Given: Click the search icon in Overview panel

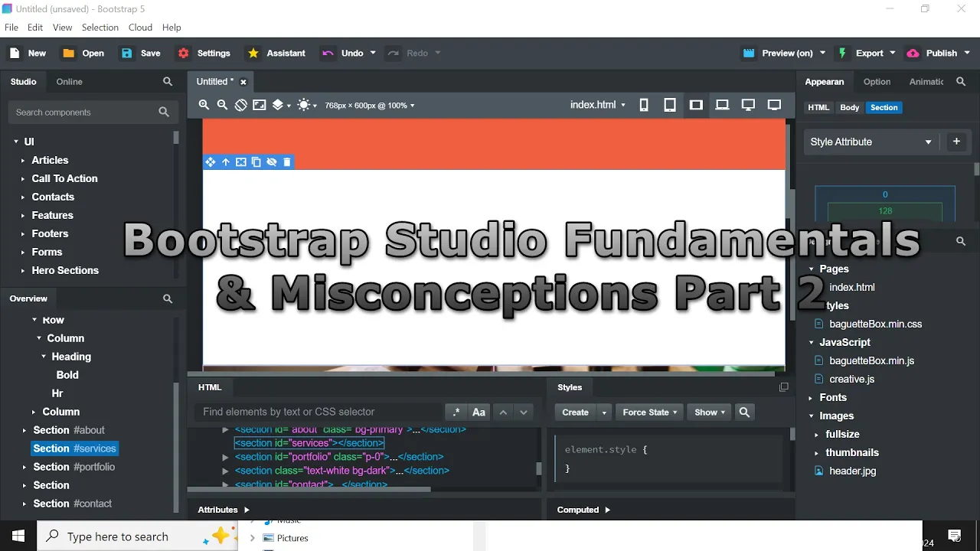Looking at the screenshot, I should pos(168,299).
